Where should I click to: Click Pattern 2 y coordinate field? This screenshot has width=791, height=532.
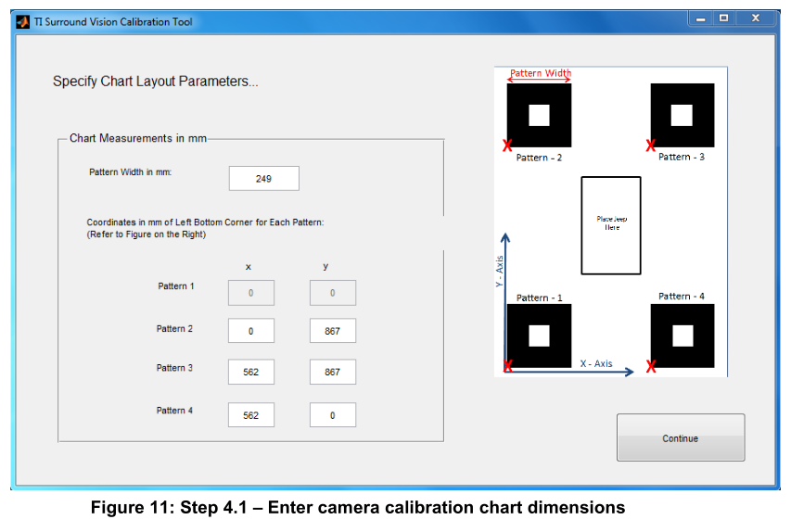click(332, 331)
